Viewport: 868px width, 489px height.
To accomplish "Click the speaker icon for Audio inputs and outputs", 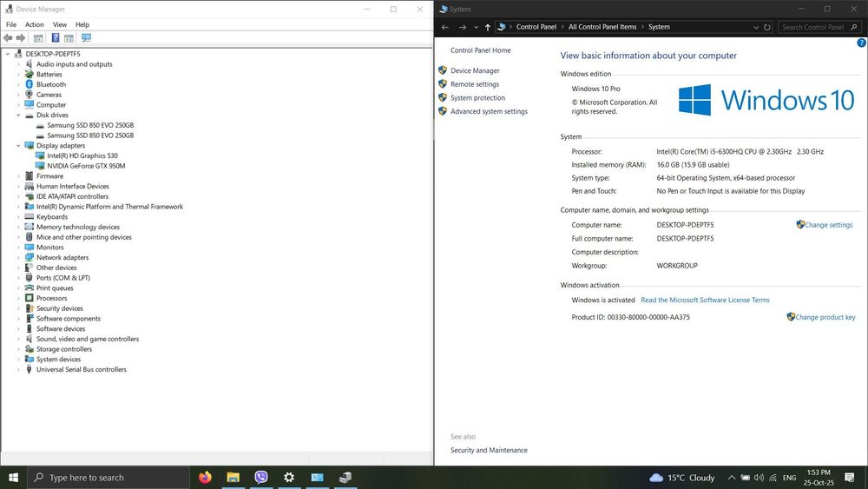I will (x=30, y=64).
